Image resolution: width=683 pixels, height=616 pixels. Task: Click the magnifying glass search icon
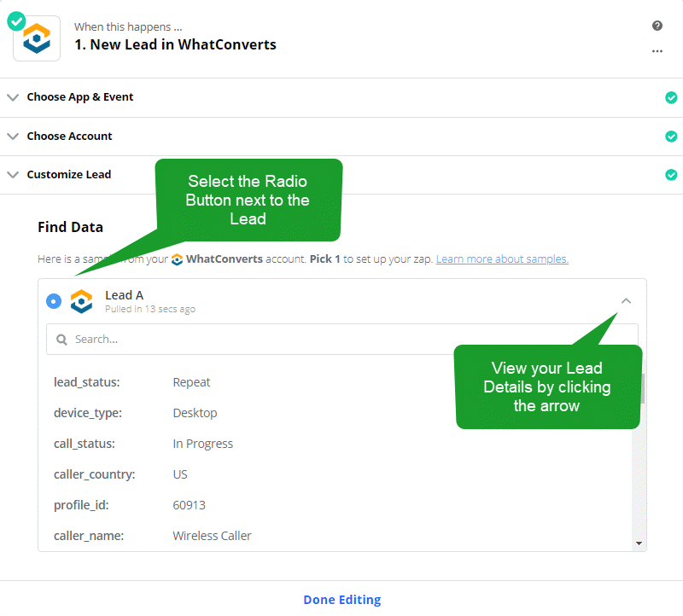click(61, 340)
